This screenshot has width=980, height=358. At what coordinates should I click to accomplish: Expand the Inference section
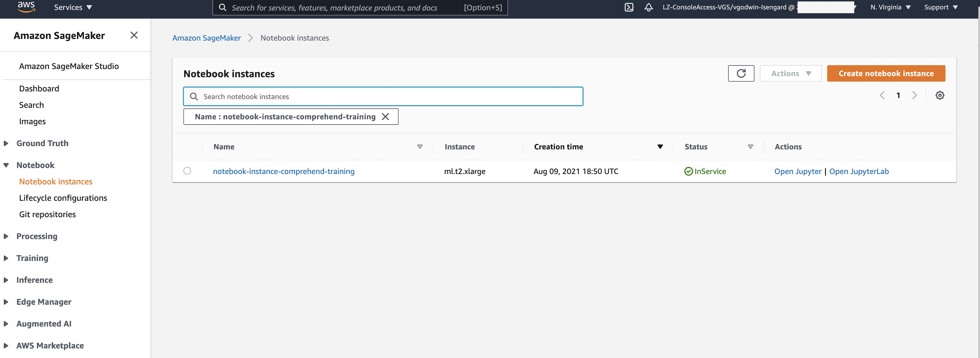(6, 280)
